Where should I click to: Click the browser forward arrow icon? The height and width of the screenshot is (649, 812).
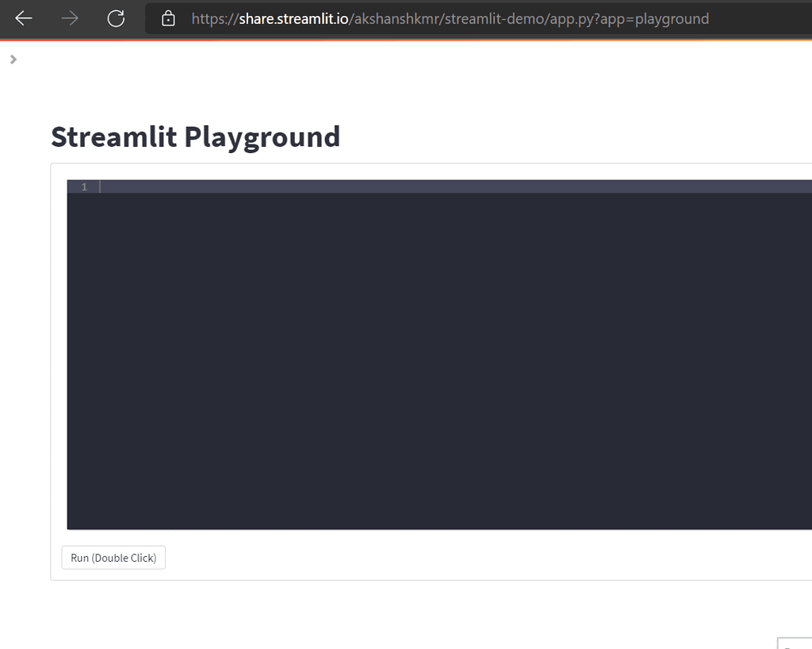pyautogui.click(x=69, y=18)
